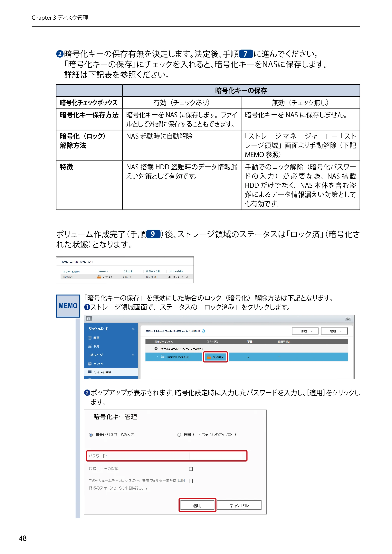Click the 概要 (overview) sidebar icon
The width and height of the screenshot is (392, 554).
(90, 338)
